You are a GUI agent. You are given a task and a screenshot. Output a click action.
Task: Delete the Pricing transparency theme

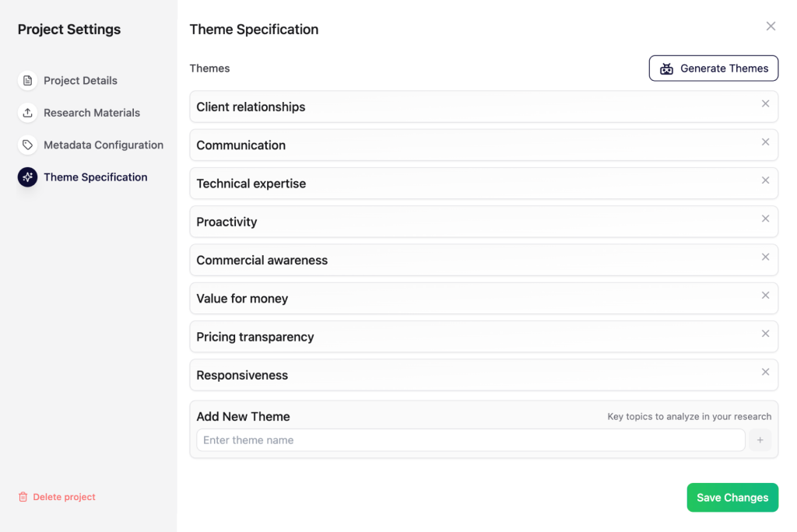765,334
